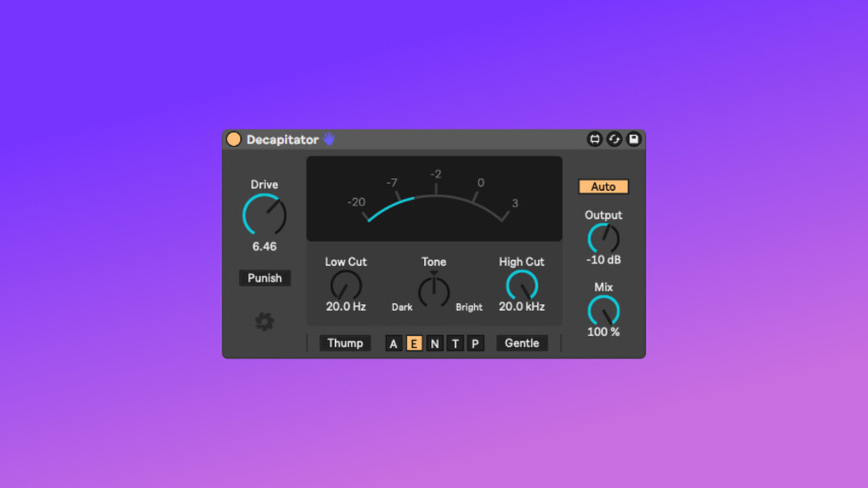Enable the Punish button
This screenshot has width=868, height=488.
(x=264, y=278)
